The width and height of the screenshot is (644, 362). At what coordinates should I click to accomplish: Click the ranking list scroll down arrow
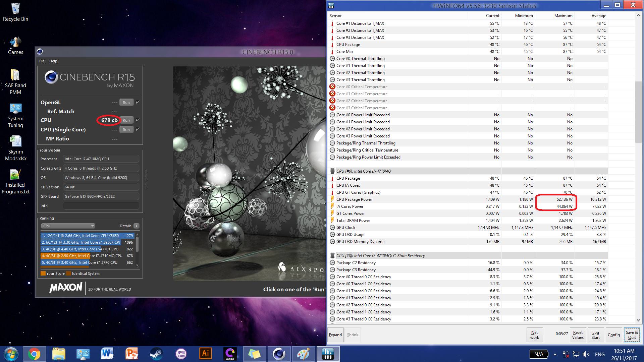(x=137, y=265)
